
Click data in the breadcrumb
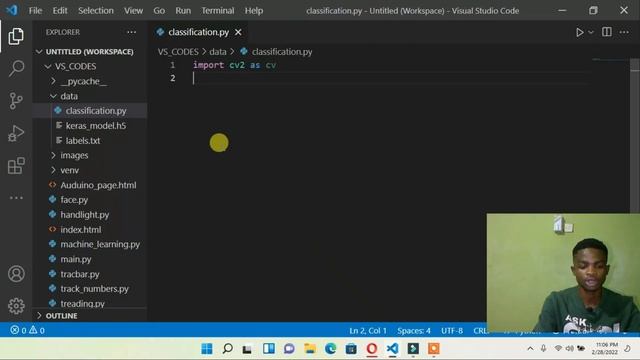click(x=218, y=52)
